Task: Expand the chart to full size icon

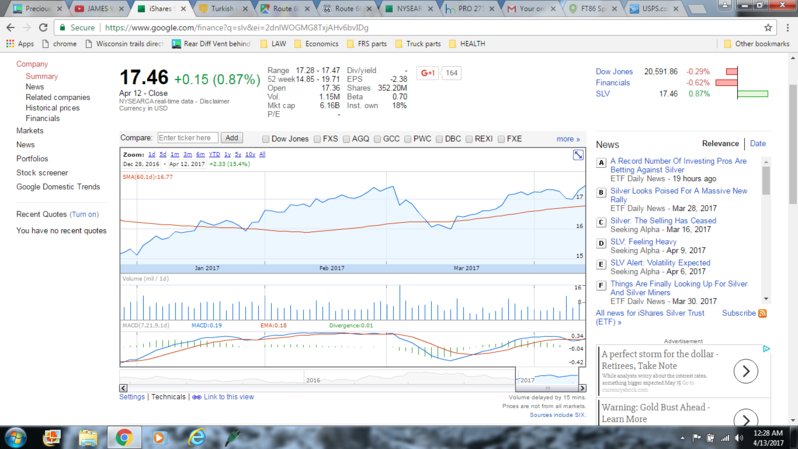Action: pyautogui.click(x=578, y=155)
